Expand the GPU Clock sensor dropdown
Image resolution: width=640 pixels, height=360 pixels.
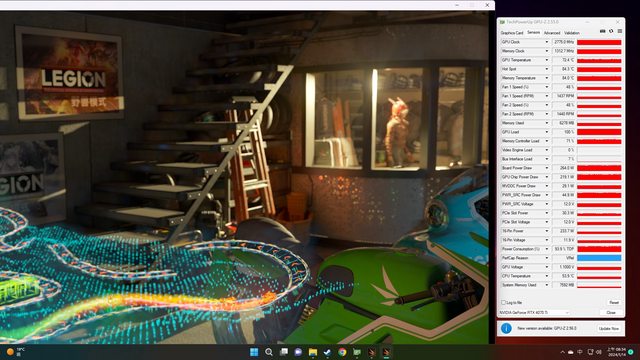pyautogui.click(x=547, y=42)
